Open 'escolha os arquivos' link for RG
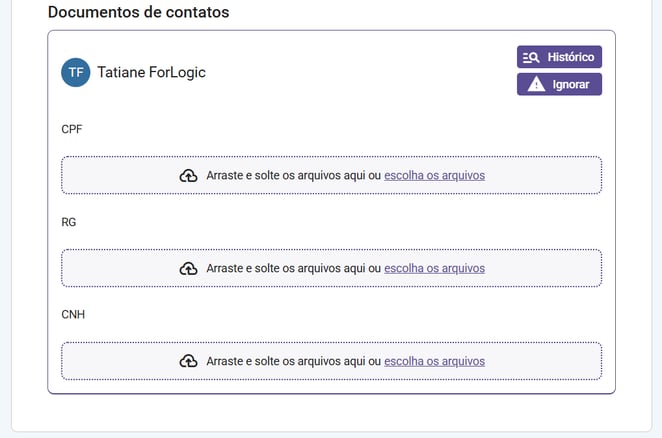This screenshot has width=662, height=438. [x=434, y=268]
